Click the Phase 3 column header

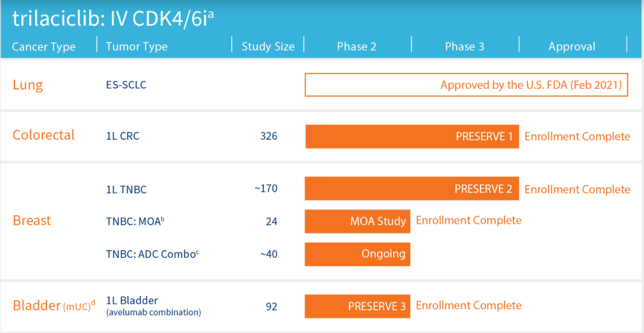pyautogui.click(x=465, y=47)
